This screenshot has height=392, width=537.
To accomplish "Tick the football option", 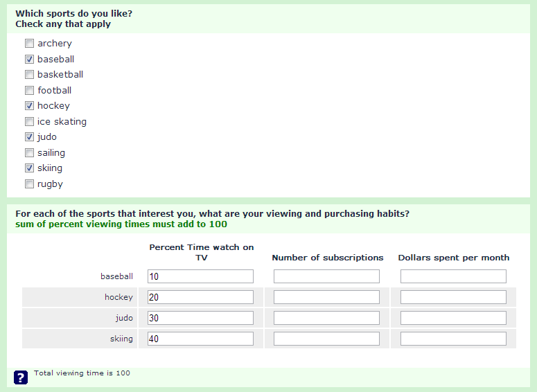I will coord(30,91).
